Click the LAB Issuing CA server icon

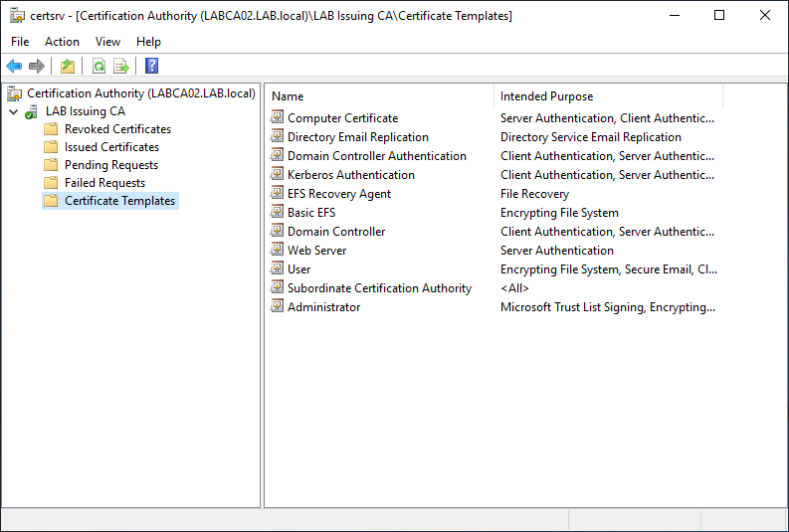click(31, 111)
